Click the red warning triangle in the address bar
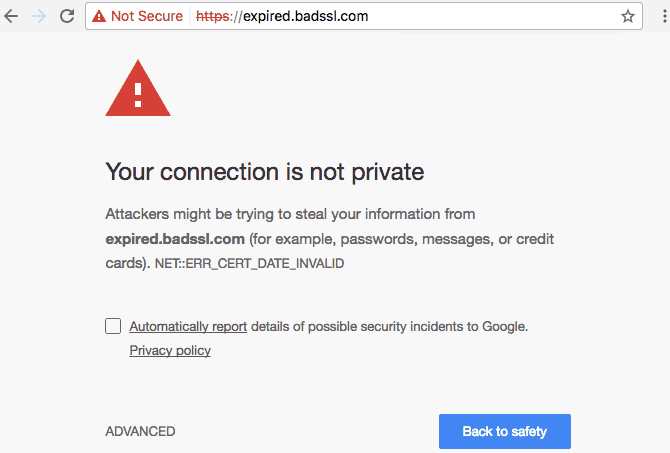 [x=100, y=16]
